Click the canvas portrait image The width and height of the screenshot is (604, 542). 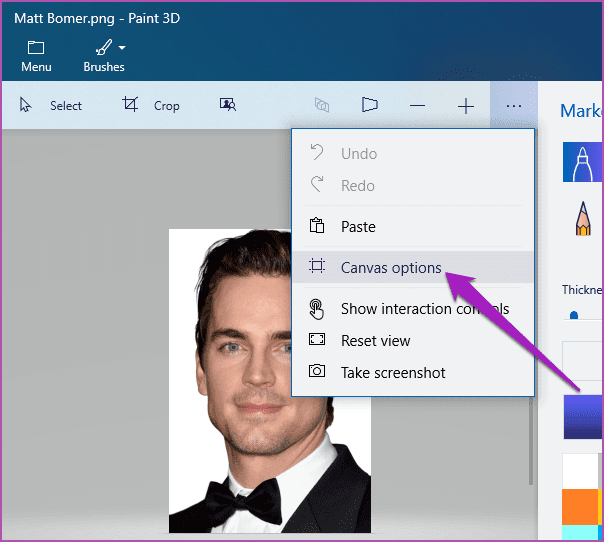pos(270,381)
